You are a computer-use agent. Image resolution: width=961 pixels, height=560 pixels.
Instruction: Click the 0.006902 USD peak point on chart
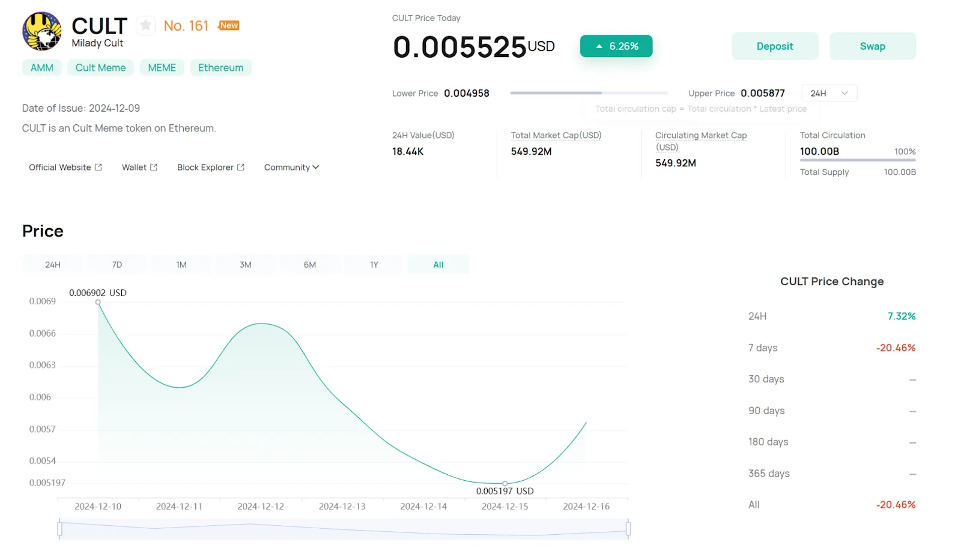tap(98, 302)
